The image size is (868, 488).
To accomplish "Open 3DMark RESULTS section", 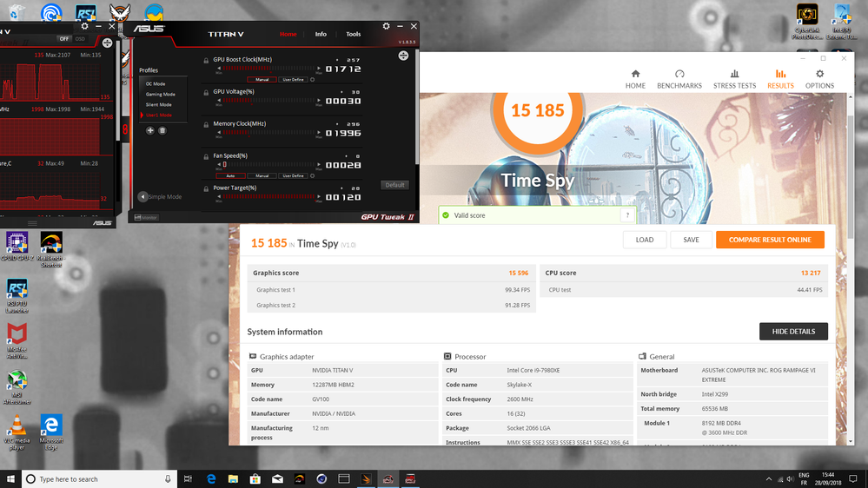I will 780,79.
